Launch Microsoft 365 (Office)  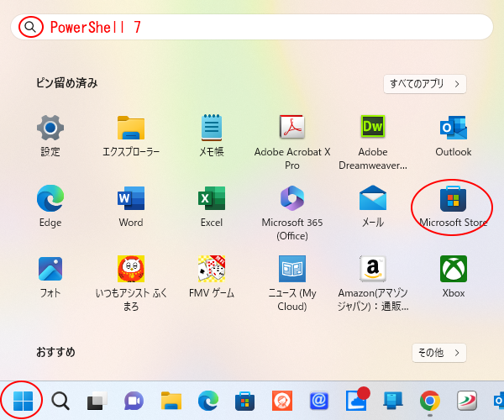click(292, 213)
